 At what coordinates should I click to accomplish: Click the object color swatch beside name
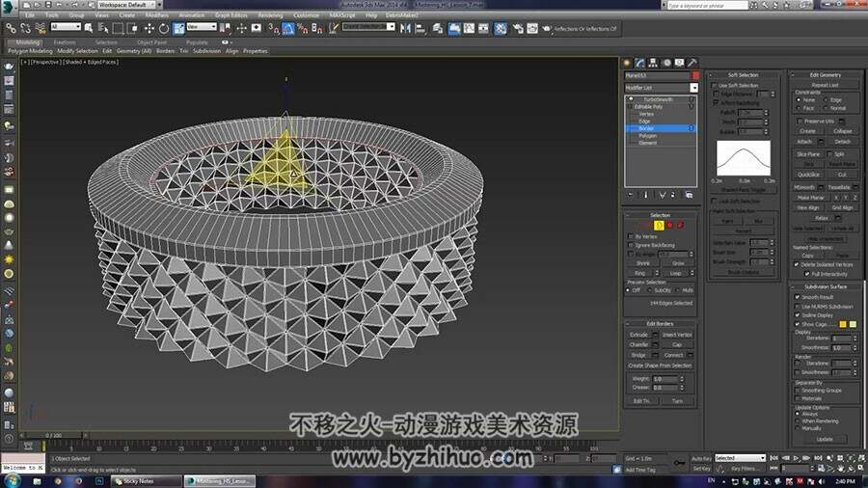click(x=695, y=75)
